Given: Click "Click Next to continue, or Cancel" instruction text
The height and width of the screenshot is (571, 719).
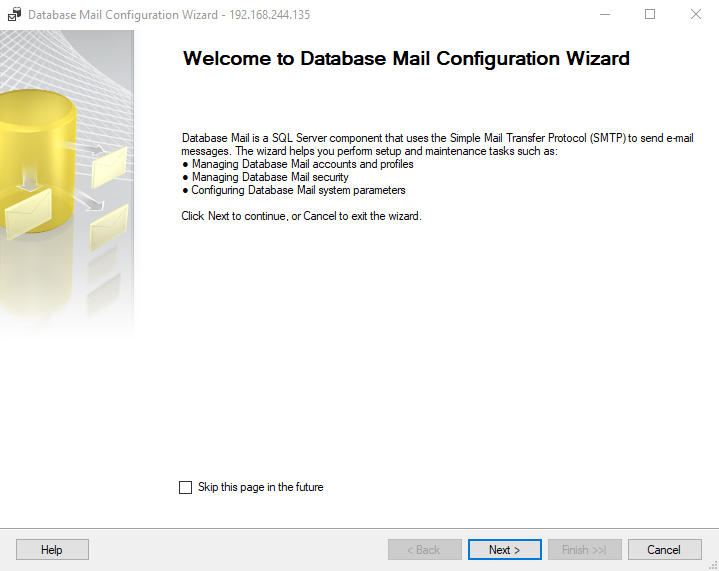Looking at the screenshot, I should (301, 216).
